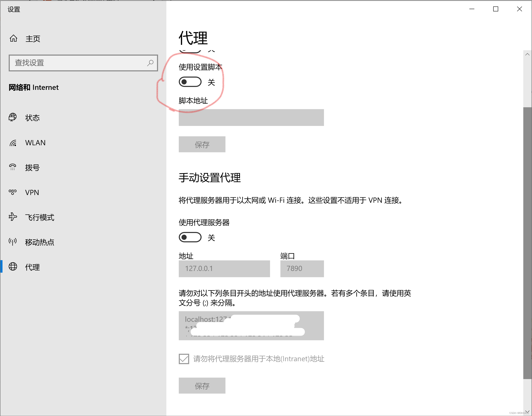Click the 移动热点 hotspot icon

(13, 242)
